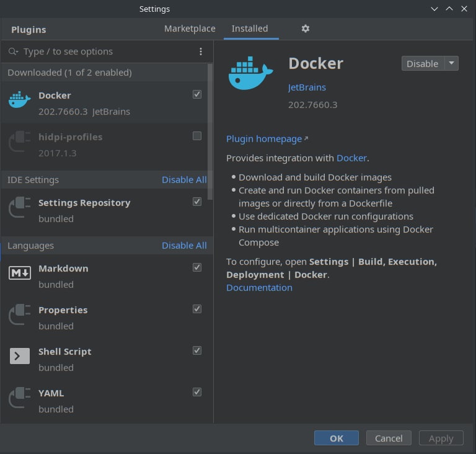Viewport: 476px width, 454px height.
Task: Toggle the Properties plugin checkbox
Action: point(197,309)
